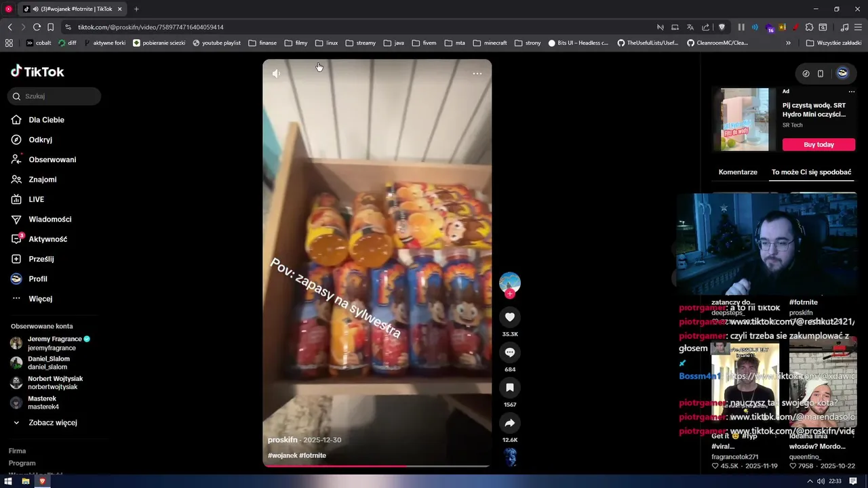Image resolution: width=868 pixels, height=488 pixels.
Task: Select the To może Ci się spodobać tab
Action: [x=811, y=172]
